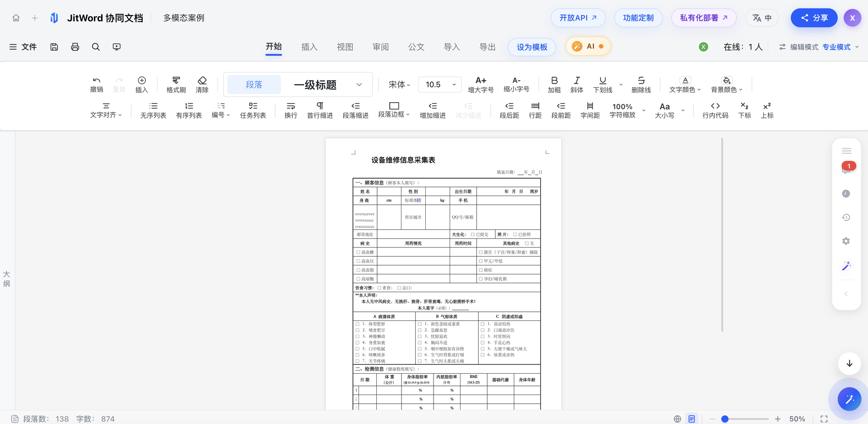Screen dimensions: 868x424
Task: Tick the 高血糖 checkbox
Action: (x=358, y=252)
